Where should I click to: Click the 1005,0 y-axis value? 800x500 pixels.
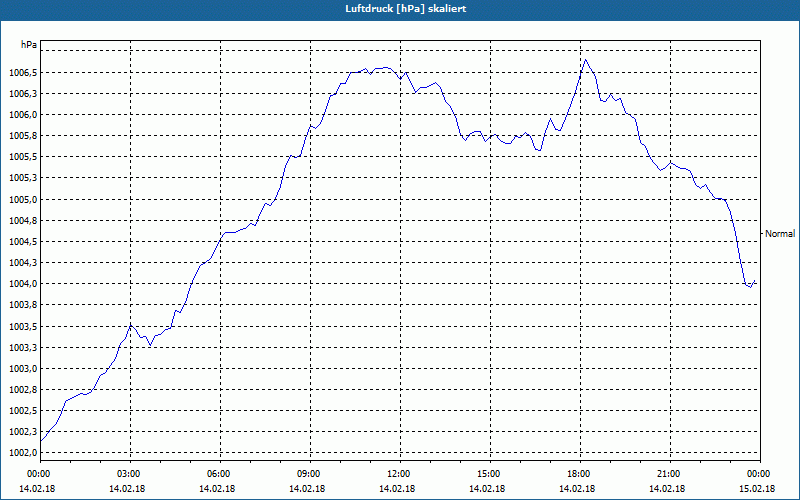tap(23, 199)
